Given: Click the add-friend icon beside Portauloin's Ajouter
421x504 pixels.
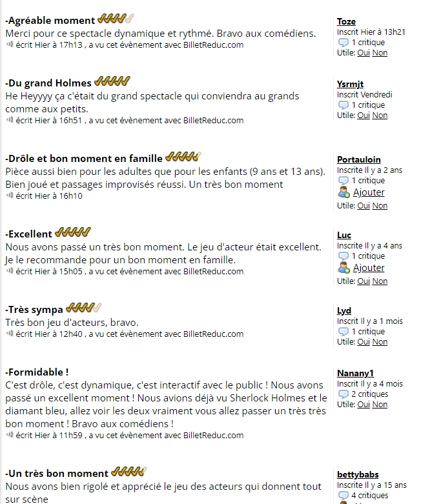Looking at the screenshot, I should [344, 192].
